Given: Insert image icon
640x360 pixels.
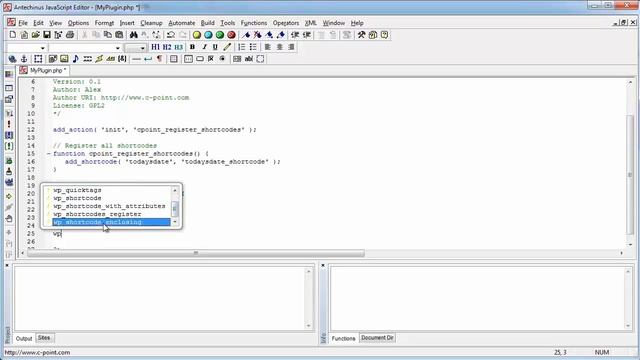Looking at the screenshot, I should [x=64, y=59].
